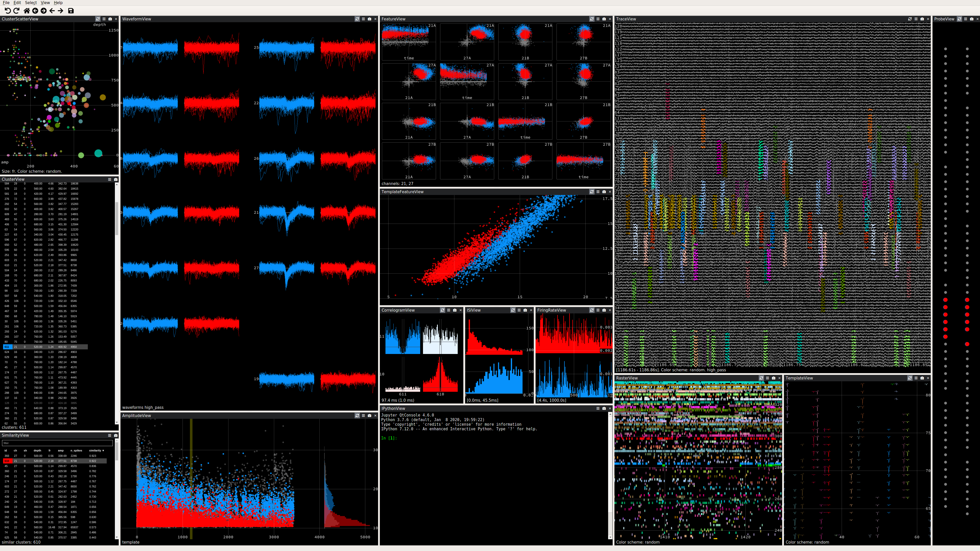Click the Undo icon in the toolbar
The width and height of the screenshot is (980, 551).
(8, 11)
